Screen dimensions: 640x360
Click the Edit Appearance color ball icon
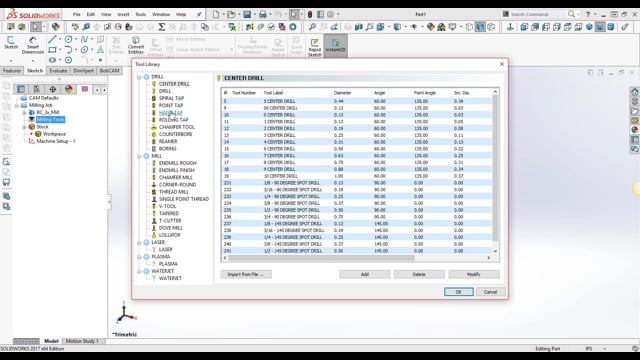tap(431, 27)
